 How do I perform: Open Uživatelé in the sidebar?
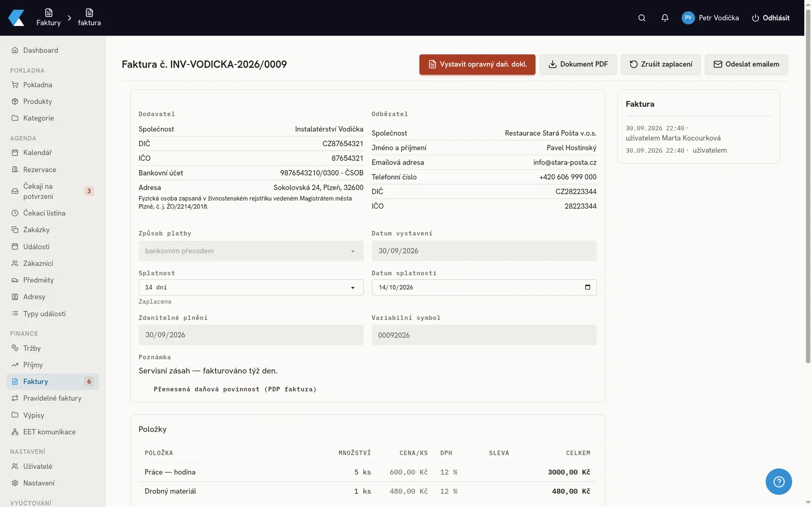coord(52,466)
